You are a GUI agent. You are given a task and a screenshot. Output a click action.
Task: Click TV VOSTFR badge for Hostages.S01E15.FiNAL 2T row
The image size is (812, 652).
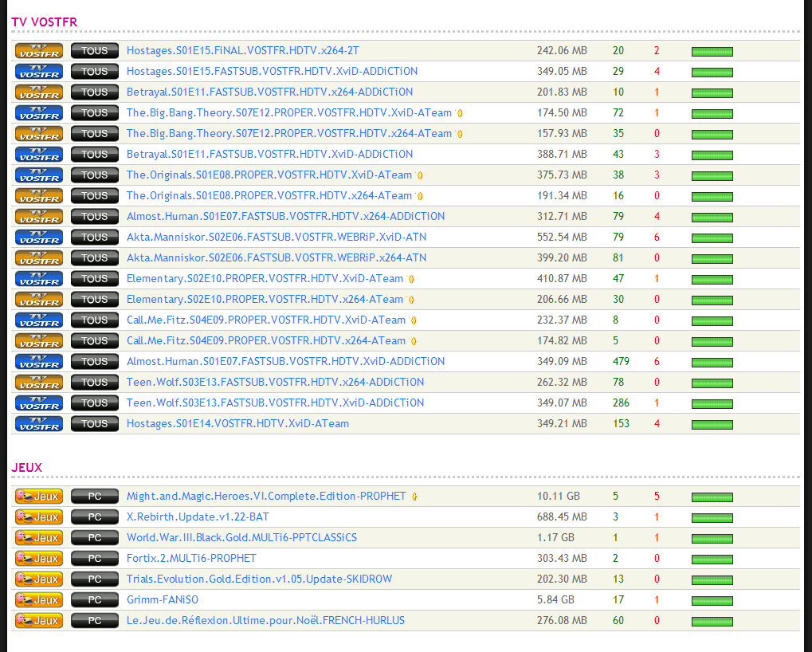coord(39,51)
